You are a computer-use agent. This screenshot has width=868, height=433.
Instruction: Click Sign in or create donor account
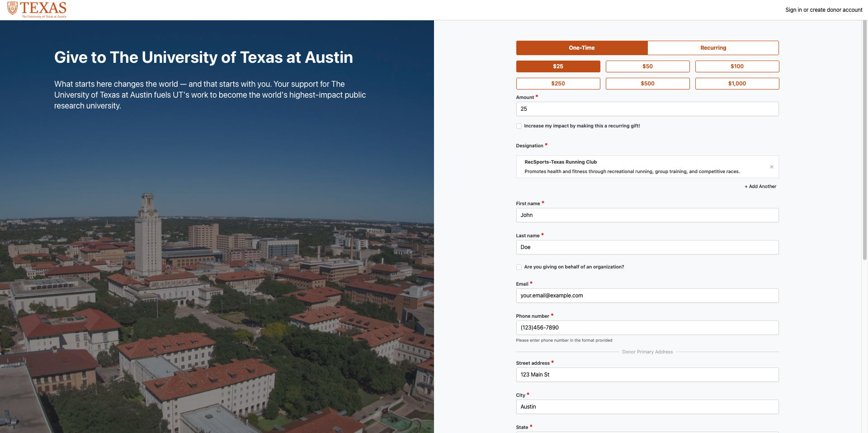824,10
